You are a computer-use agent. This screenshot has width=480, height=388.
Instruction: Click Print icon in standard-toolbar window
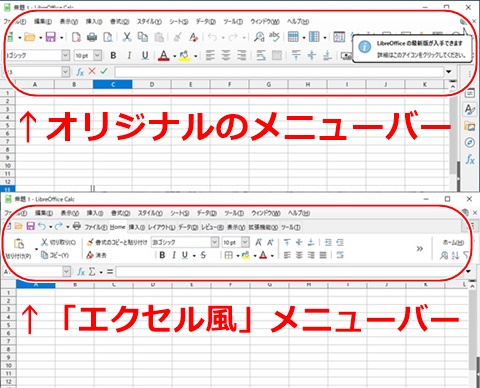92,37
